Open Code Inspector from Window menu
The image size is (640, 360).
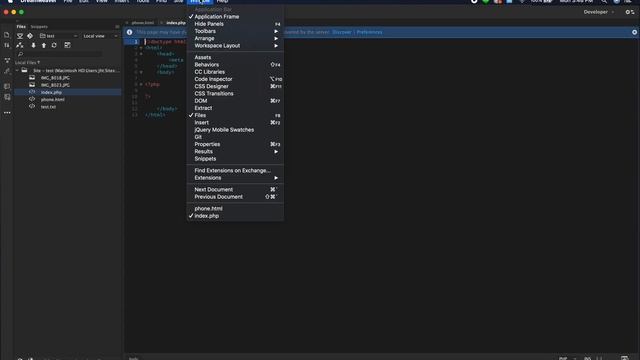(236, 79)
